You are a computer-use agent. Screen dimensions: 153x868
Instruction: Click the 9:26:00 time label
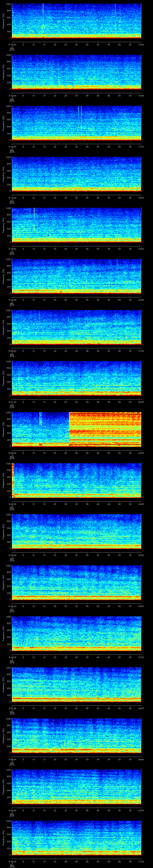tap(12, 657)
